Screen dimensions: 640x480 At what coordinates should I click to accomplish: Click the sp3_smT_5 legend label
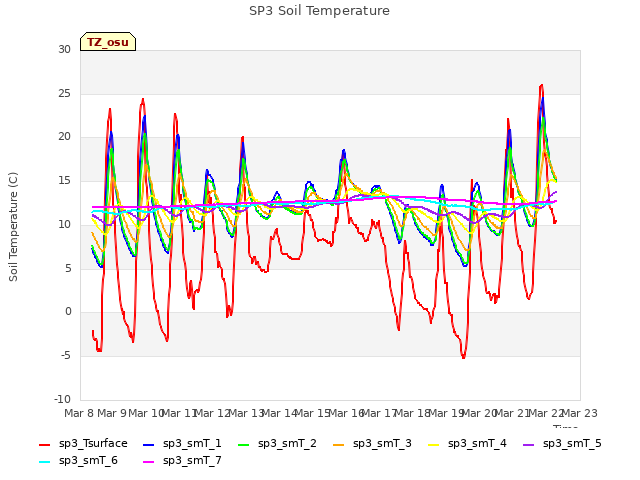point(572,443)
